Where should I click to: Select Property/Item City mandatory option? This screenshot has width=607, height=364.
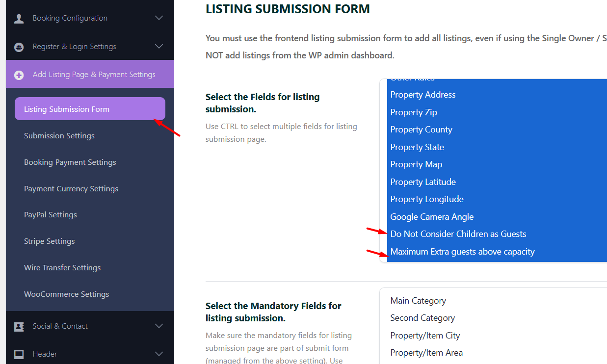425,336
